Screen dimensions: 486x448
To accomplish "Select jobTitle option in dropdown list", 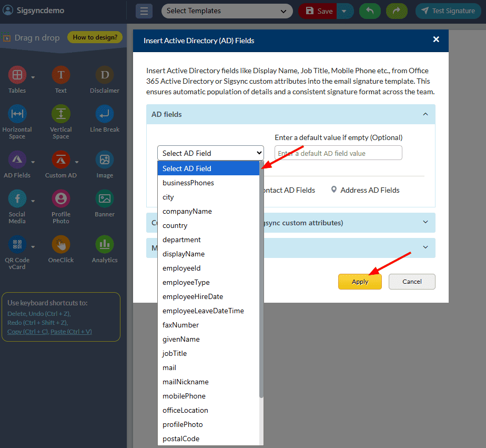I will tap(175, 353).
